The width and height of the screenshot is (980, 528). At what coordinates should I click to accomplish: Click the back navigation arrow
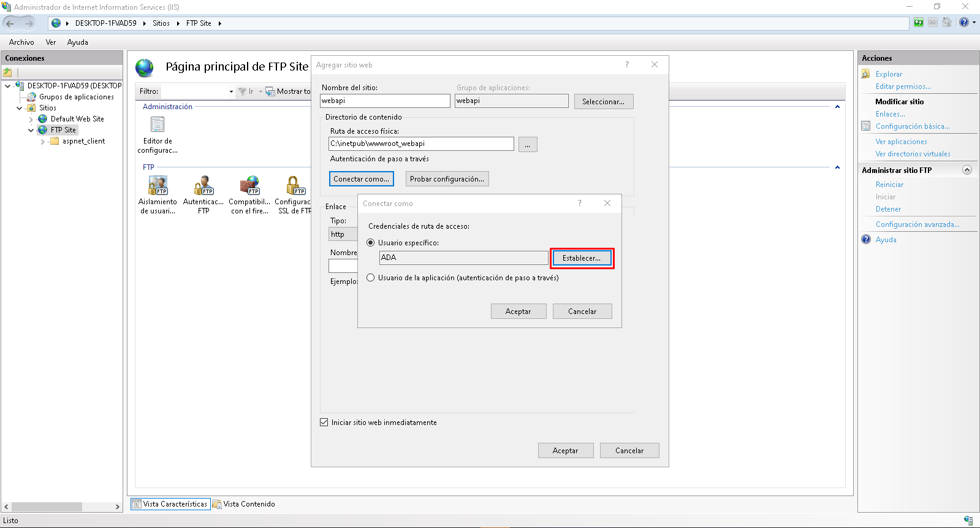pyautogui.click(x=10, y=23)
